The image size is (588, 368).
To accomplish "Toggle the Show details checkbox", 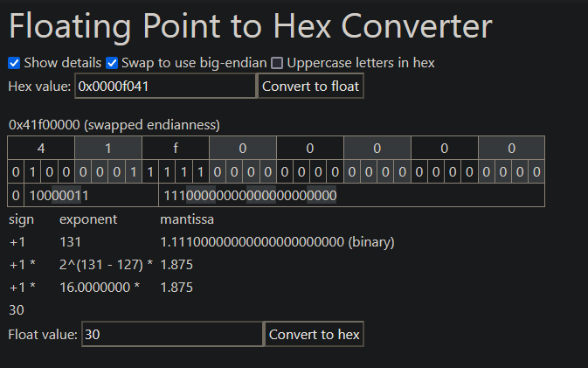I will 14,63.
